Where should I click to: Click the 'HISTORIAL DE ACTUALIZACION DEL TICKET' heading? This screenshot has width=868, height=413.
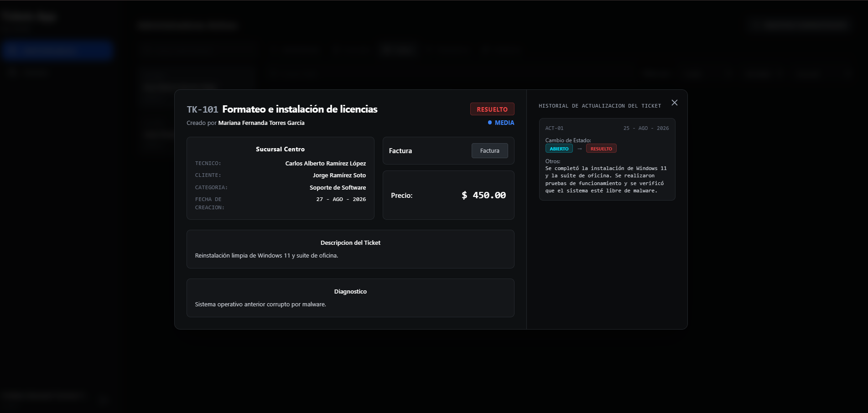pyautogui.click(x=600, y=106)
